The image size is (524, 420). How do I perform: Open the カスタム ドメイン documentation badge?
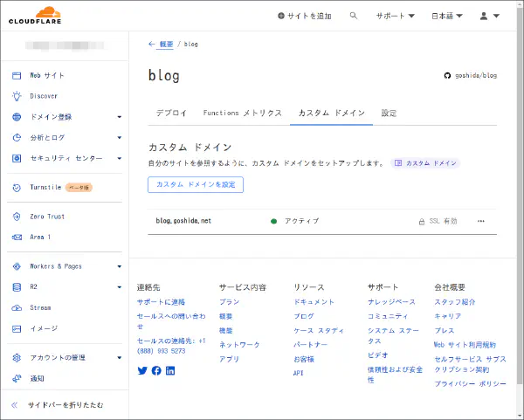(x=425, y=163)
